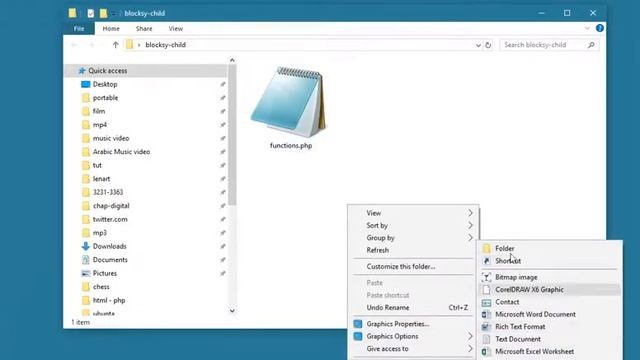Expand the Sort by submenu arrow
Image resolution: width=640 pixels, height=360 pixels.
pyautogui.click(x=470, y=225)
